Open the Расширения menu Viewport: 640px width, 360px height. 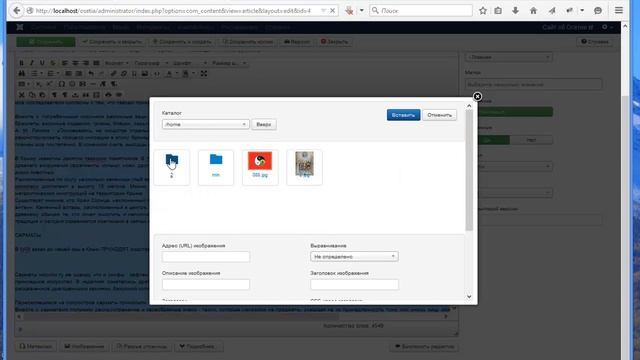[240, 27]
